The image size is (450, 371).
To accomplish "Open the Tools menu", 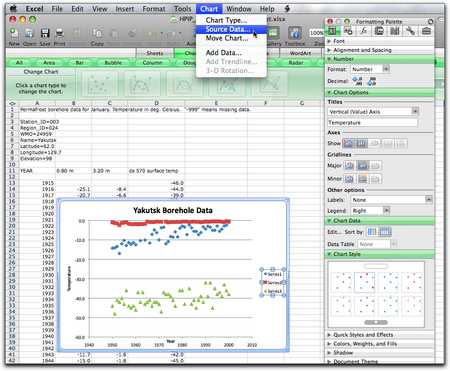I will point(182,9).
